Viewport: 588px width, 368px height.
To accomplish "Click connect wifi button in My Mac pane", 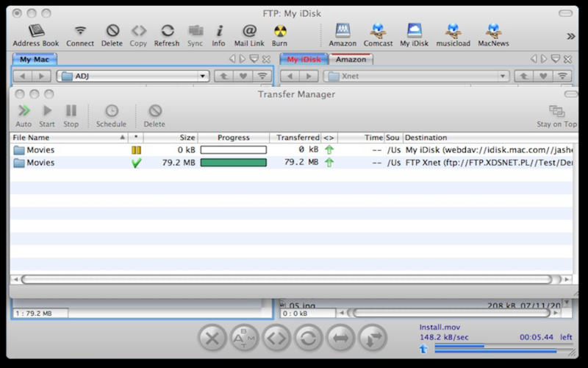I will click(262, 77).
